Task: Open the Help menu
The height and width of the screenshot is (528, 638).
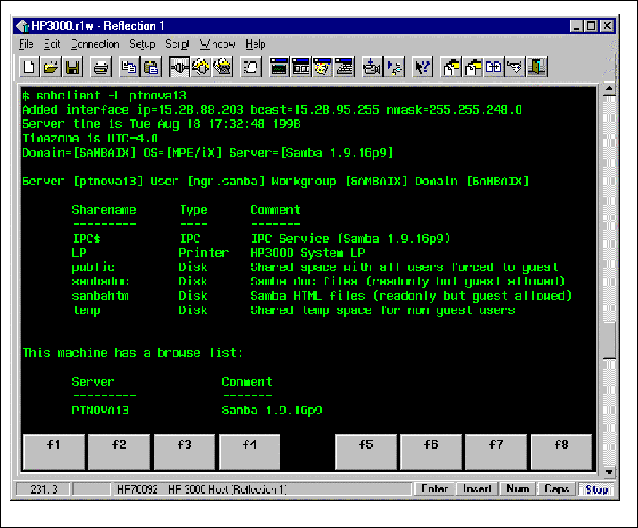Action: pyautogui.click(x=255, y=44)
